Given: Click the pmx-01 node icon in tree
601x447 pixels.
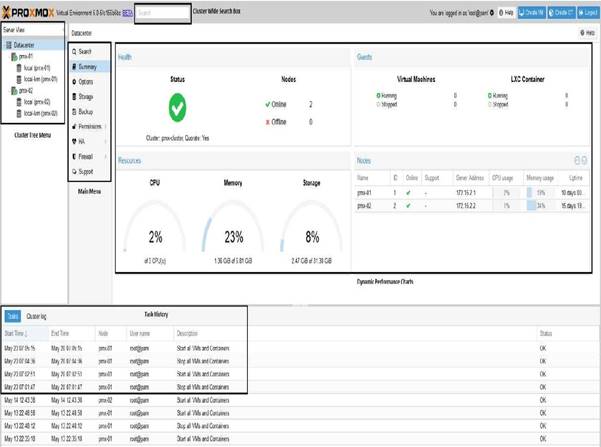Looking at the screenshot, I should 14,57.
